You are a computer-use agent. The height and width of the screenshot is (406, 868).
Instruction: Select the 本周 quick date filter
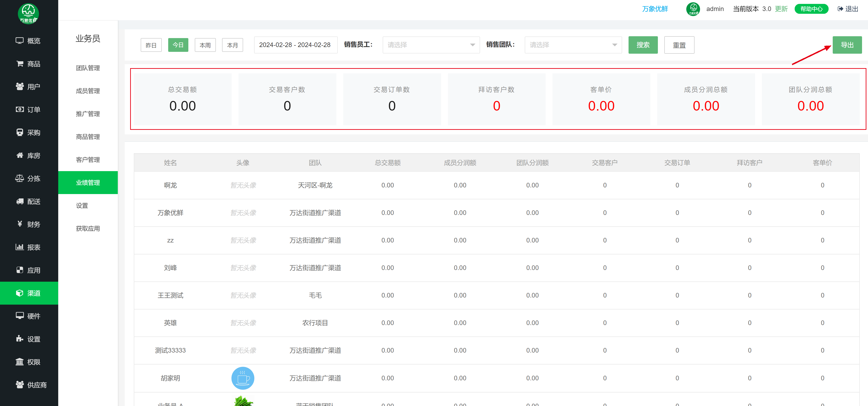click(x=205, y=45)
